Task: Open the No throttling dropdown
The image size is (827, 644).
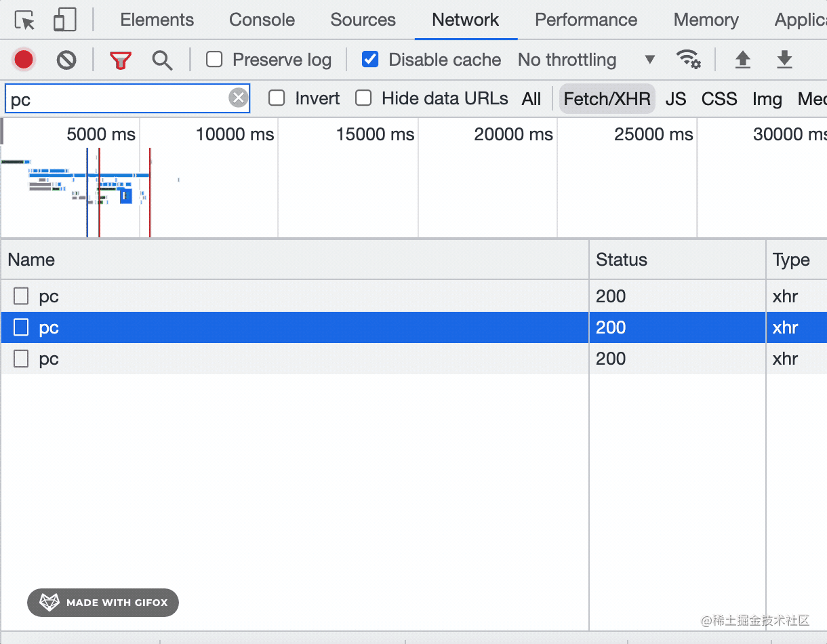Action: click(x=586, y=60)
